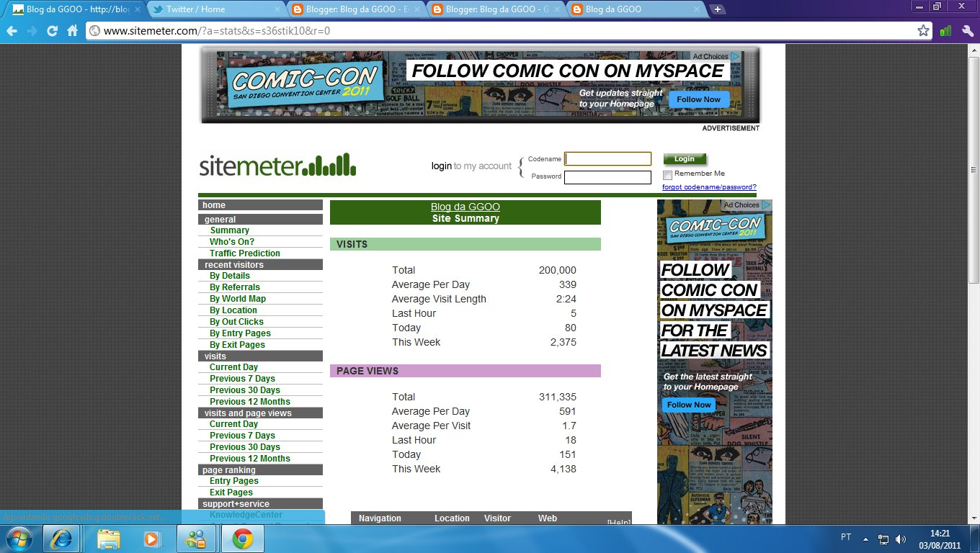Bookmark this page with the star icon

pyautogui.click(x=923, y=31)
